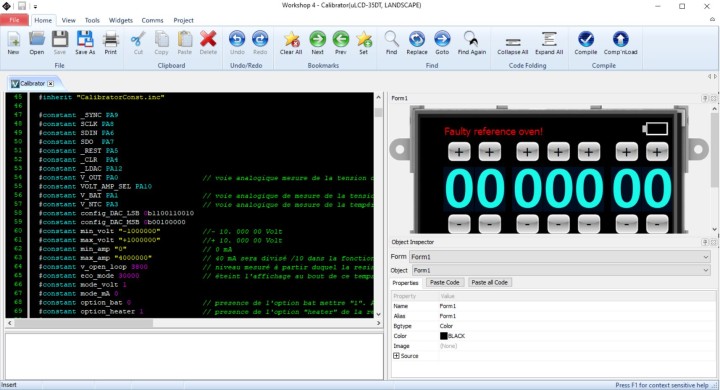Open the Form dropdown in Object Inspector

pyautogui.click(x=706, y=257)
